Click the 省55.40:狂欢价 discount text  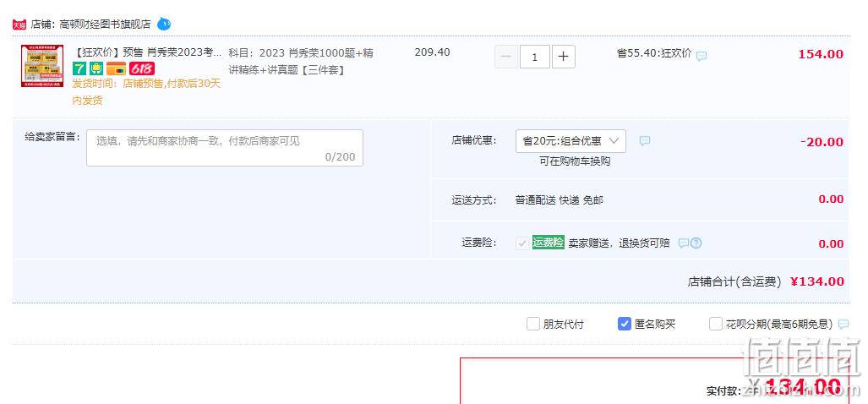coord(654,53)
